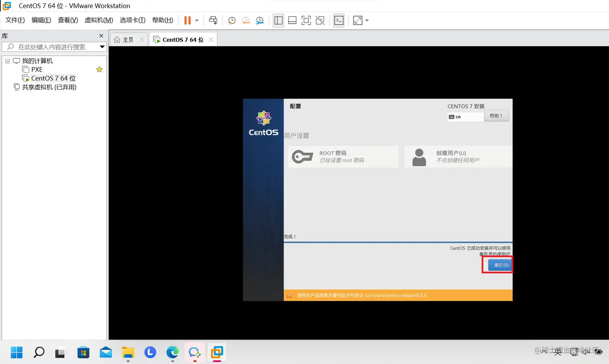The height and width of the screenshot is (364, 609).
Task: Open the stretch display dropdown arrow
Action: click(367, 20)
